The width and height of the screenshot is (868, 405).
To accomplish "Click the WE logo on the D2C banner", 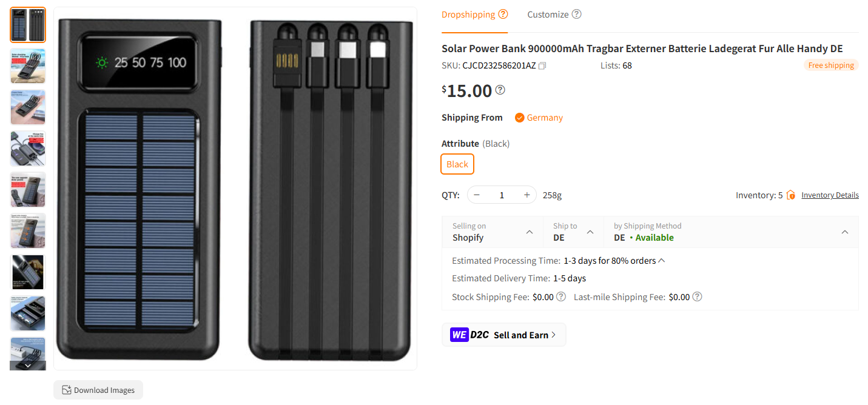I will (459, 334).
